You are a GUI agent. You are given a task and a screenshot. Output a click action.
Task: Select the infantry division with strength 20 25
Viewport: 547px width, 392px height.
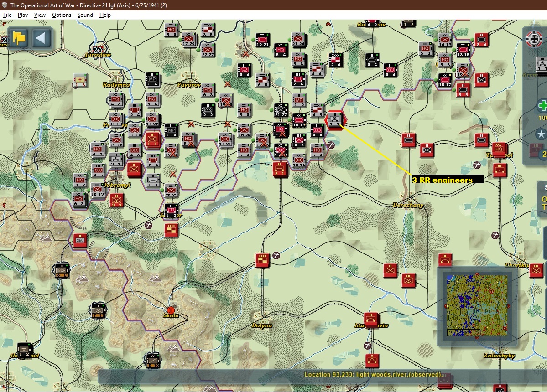click(x=171, y=190)
